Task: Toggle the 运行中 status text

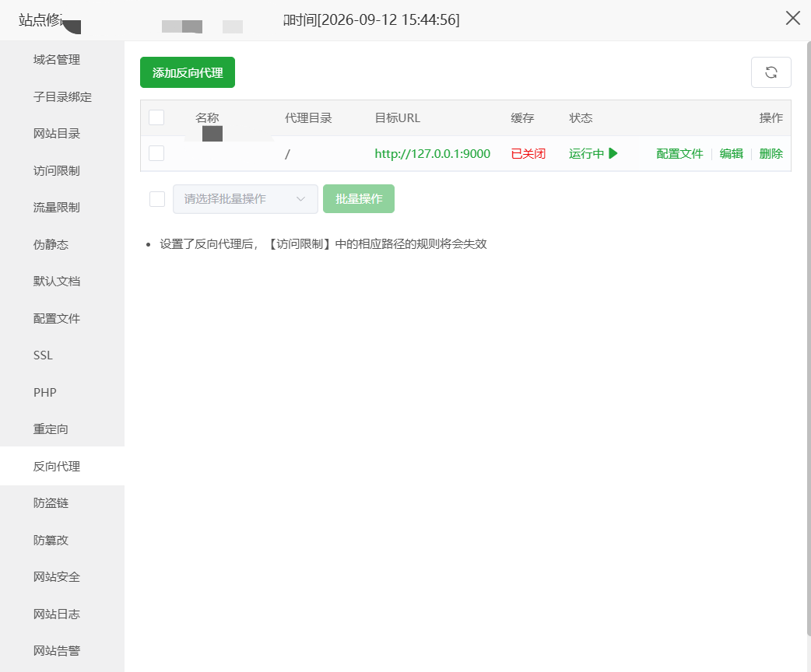Action: pyautogui.click(x=586, y=153)
